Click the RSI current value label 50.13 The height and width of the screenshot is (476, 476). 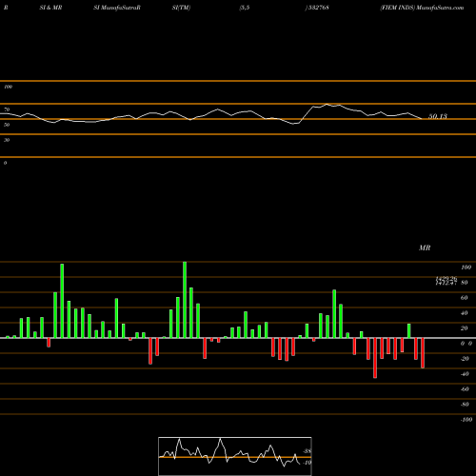pos(438,116)
